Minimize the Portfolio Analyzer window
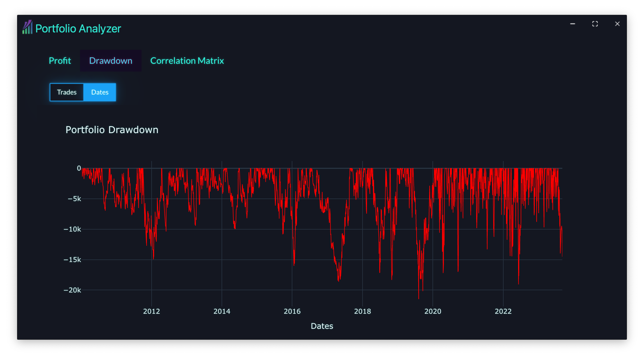This screenshot has height=359, width=644. pos(573,24)
